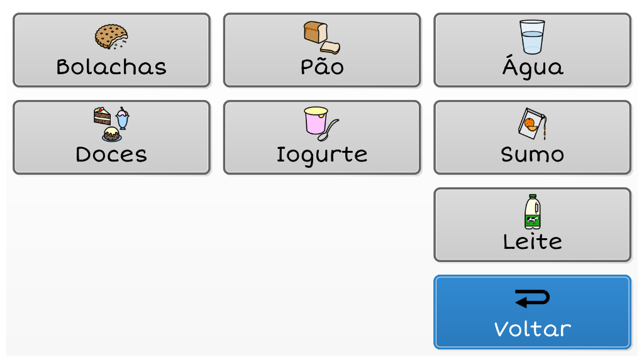Click the "Bolachas" text label
Viewport: 644px width, 362px height.
tap(111, 67)
